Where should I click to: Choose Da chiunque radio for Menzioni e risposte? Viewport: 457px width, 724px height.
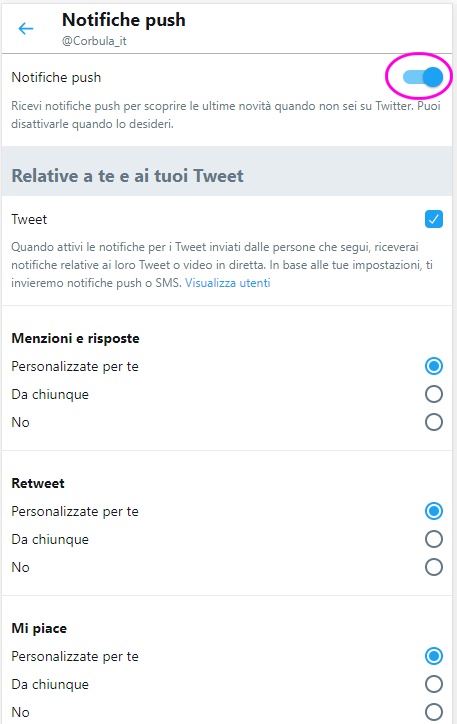click(433, 394)
